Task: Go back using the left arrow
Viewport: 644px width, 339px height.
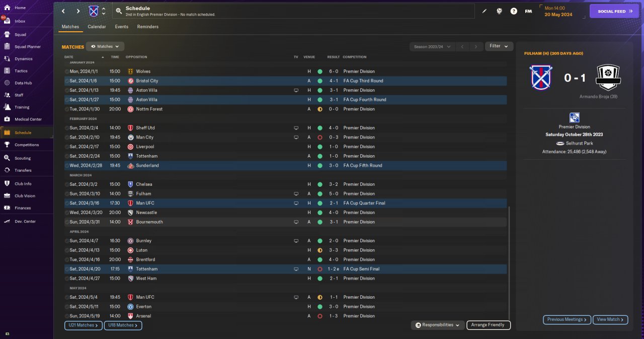Action: tap(63, 11)
